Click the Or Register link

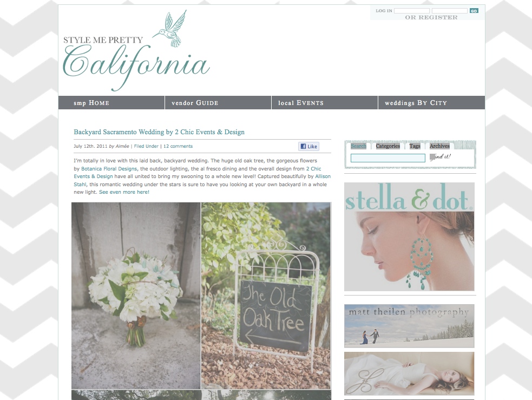(x=431, y=17)
